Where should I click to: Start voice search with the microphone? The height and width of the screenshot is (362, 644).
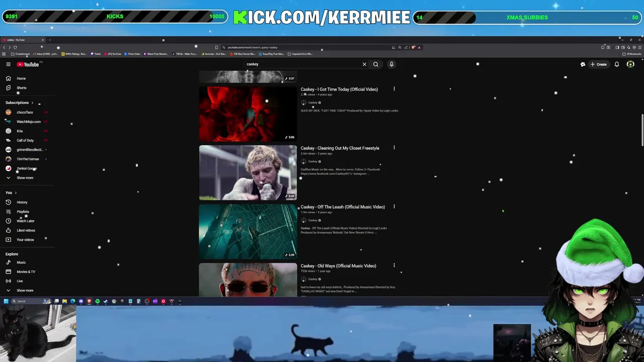[x=391, y=64]
